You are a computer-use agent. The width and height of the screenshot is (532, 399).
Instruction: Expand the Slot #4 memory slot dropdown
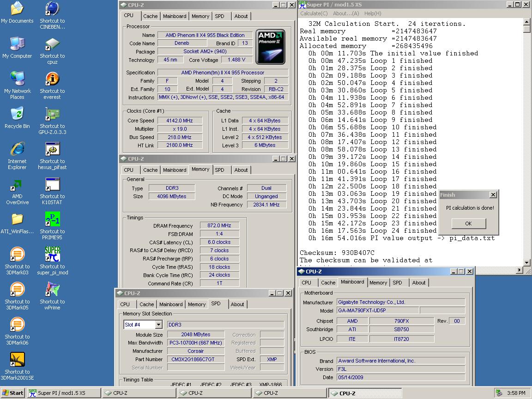(x=158, y=325)
